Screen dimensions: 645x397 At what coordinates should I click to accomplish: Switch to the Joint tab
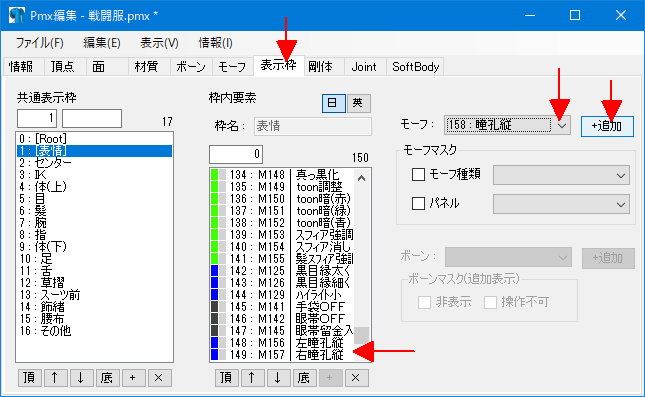[x=364, y=67]
